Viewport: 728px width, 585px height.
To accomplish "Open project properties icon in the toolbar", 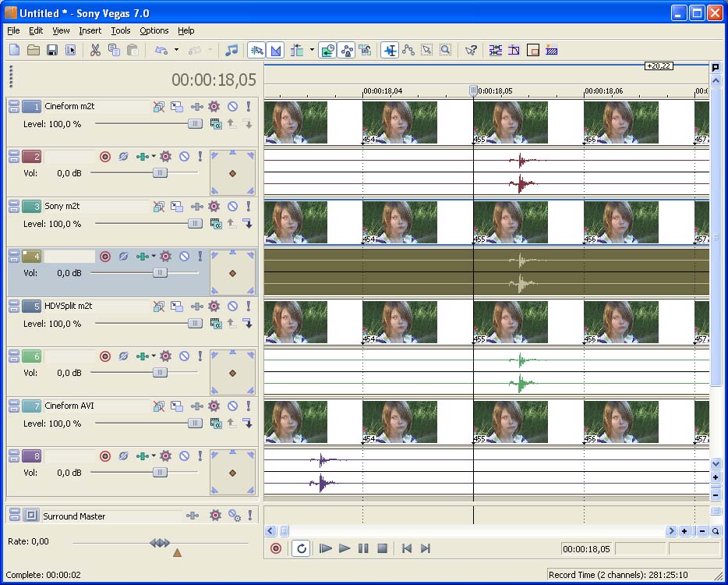I will [x=71, y=50].
